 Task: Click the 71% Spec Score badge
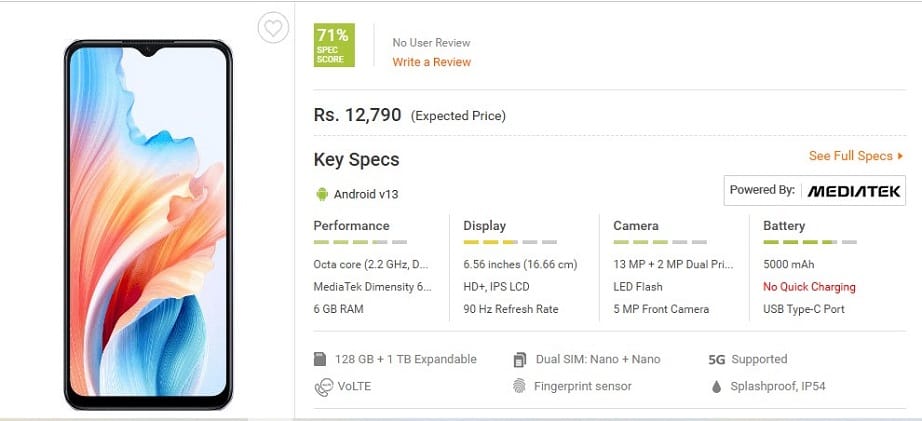point(333,46)
